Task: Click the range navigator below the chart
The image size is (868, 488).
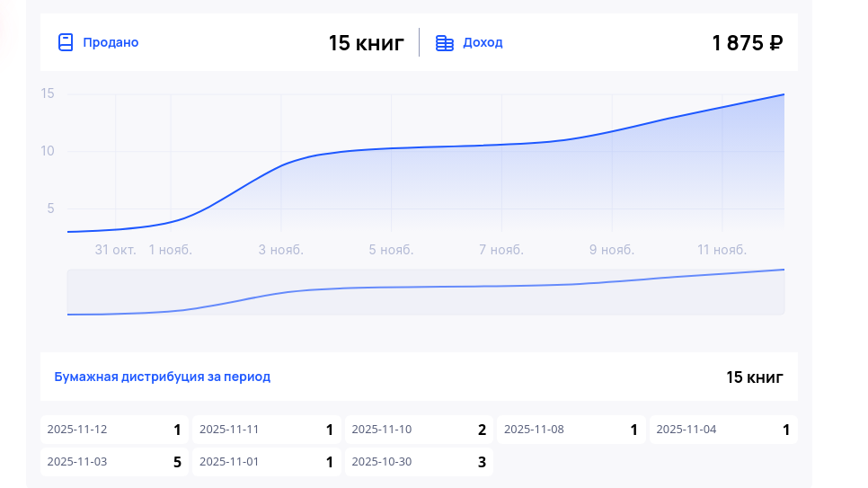Action: coord(425,292)
